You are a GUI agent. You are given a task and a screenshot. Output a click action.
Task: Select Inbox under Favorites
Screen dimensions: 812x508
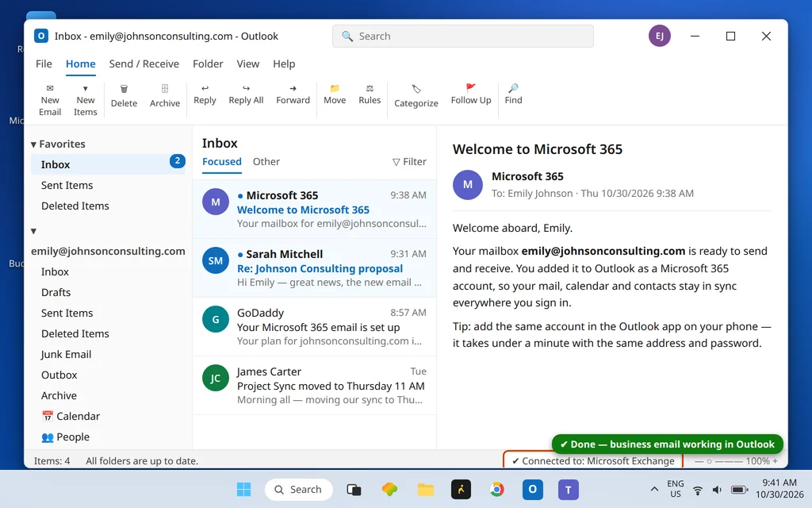(x=108, y=164)
